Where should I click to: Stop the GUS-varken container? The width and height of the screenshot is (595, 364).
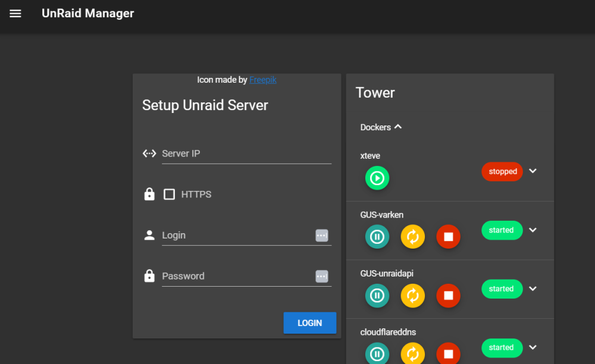coord(448,237)
